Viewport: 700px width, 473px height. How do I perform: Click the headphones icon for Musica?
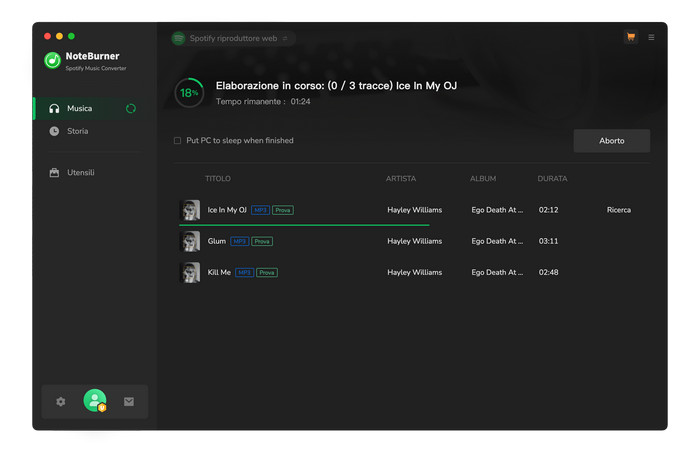point(54,108)
